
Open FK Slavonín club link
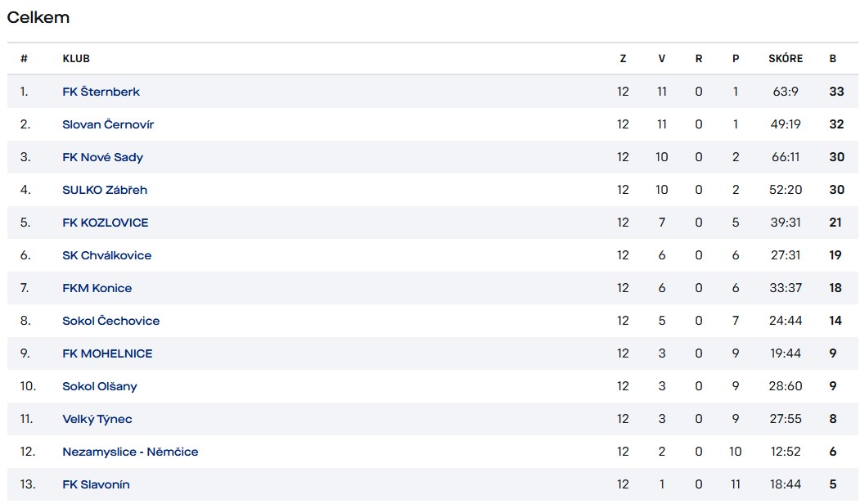[x=96, y=484]
